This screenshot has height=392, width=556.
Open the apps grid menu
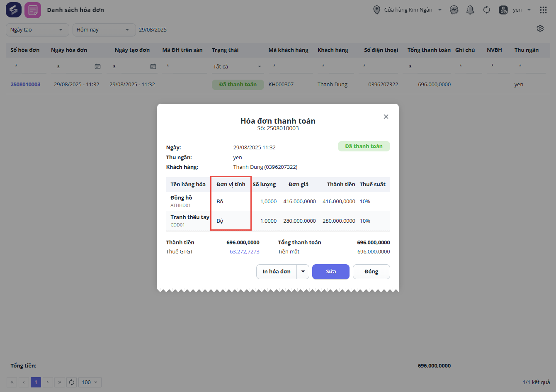point(543,10)
